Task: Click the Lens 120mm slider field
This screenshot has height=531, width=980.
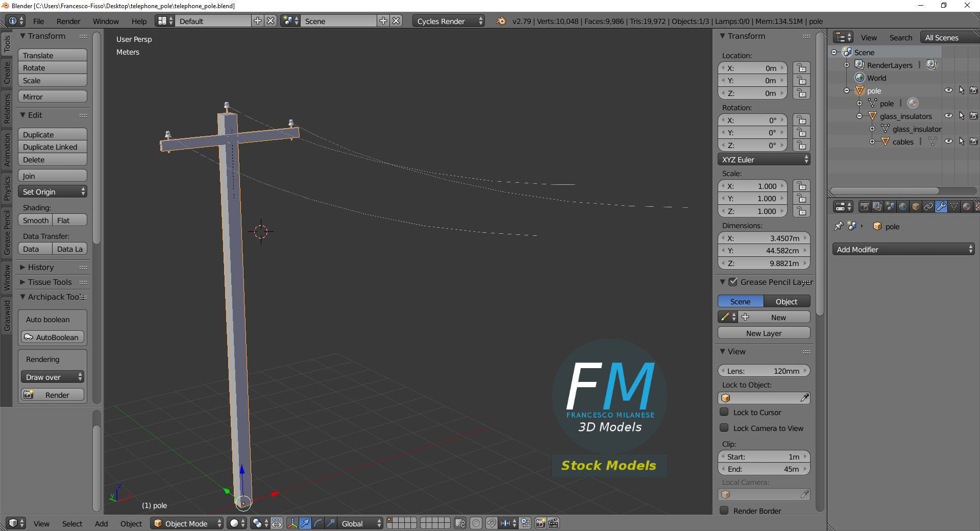Action: tap(764, 371)
